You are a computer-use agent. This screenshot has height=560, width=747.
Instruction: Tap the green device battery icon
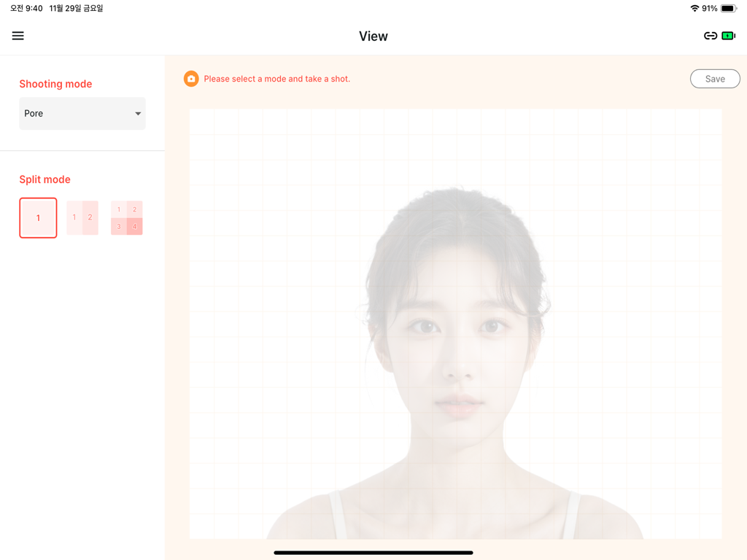pyautogui.click(x=728, y=36)
